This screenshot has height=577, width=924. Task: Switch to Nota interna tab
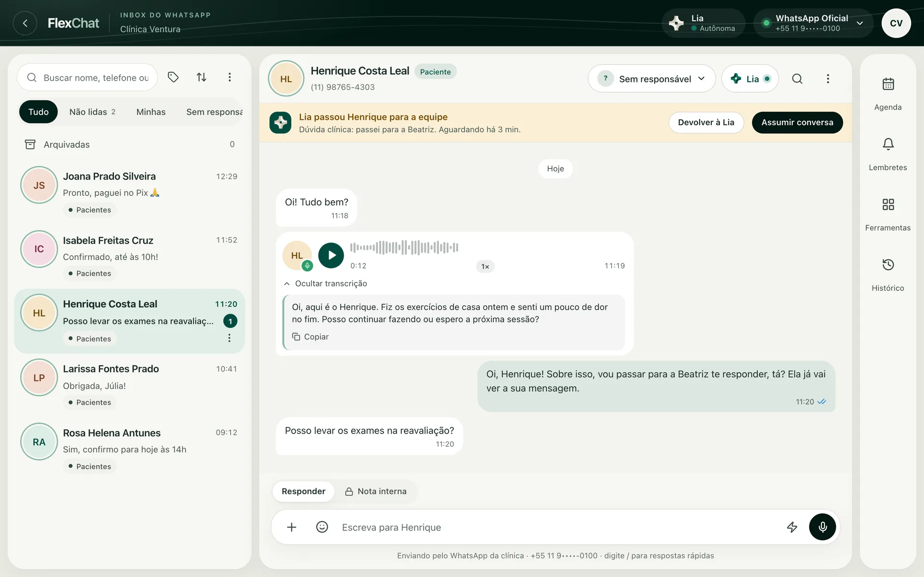pyautogui.click(x=376, y=491)
